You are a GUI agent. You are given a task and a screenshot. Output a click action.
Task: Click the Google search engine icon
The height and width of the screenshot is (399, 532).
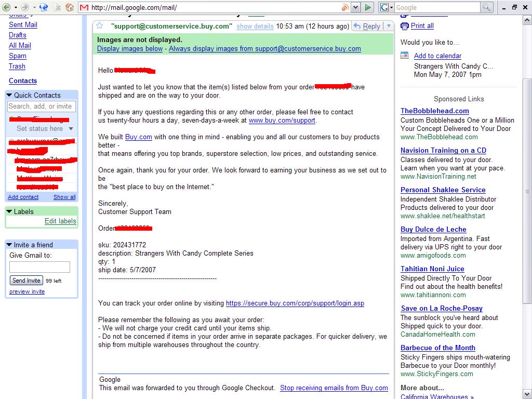(384, 7)
